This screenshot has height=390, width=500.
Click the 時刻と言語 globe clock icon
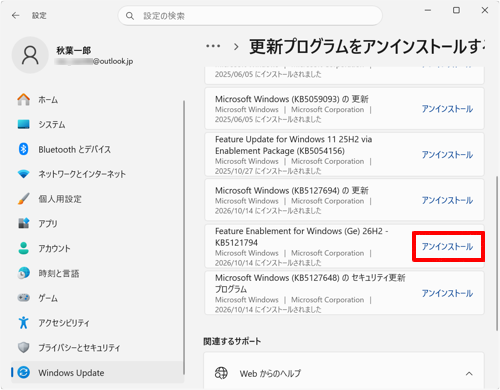(23, 273)
